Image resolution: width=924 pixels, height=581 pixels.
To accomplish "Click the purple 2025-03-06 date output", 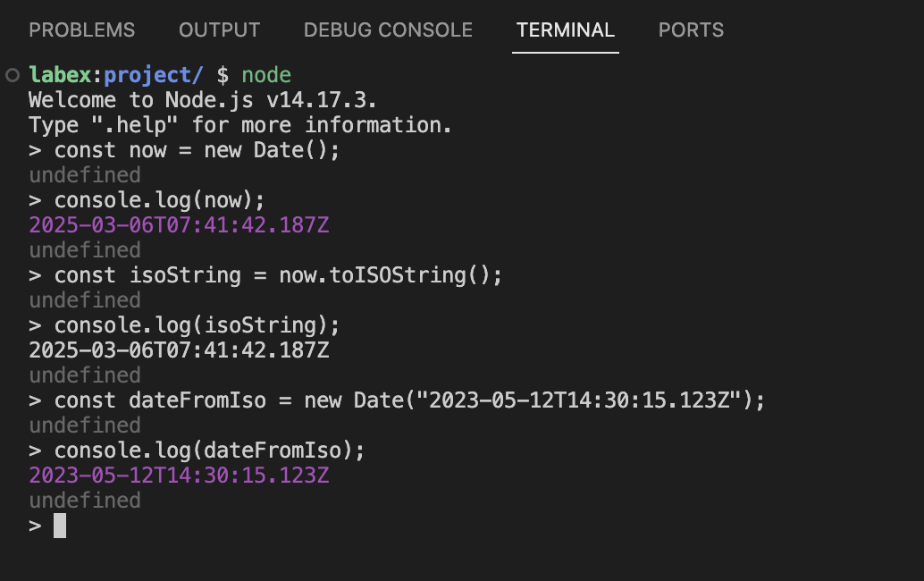I will point(179,225).
